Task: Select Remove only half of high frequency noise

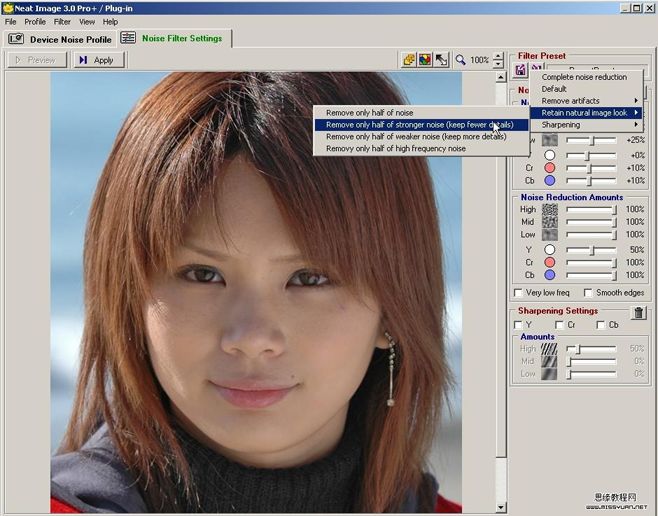Action: [421, 149]
